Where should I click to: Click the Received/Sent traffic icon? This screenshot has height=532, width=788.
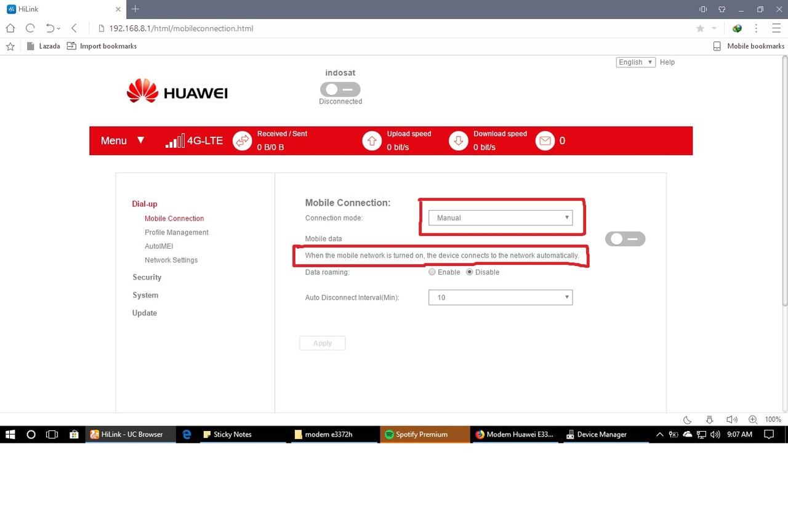[x=243, y=141]
